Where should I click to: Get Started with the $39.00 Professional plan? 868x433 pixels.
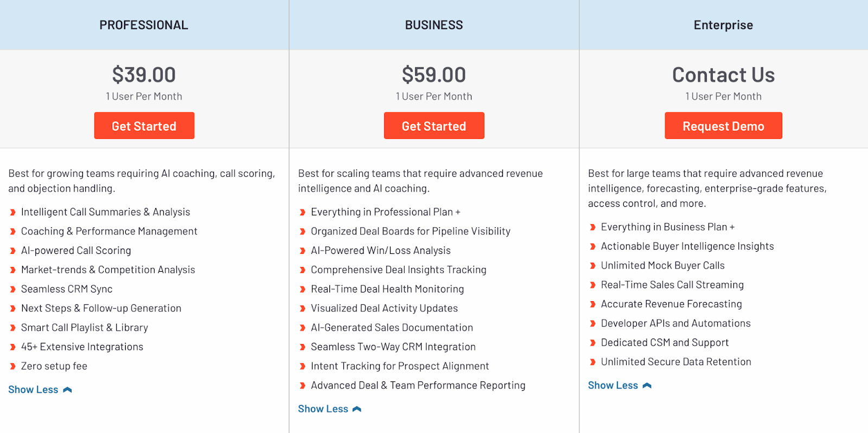coord(144,126)
